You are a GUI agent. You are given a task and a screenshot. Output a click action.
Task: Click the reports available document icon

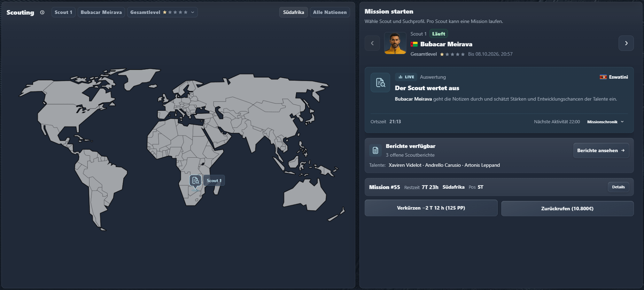(x=375, y=150)
